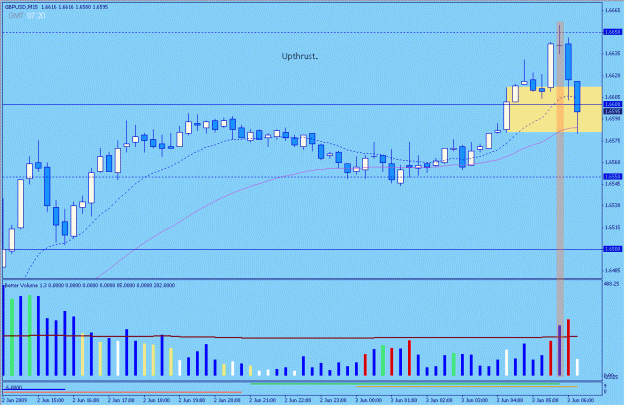Click the 3 Jun 04:00 time label

tap(510, 400)
